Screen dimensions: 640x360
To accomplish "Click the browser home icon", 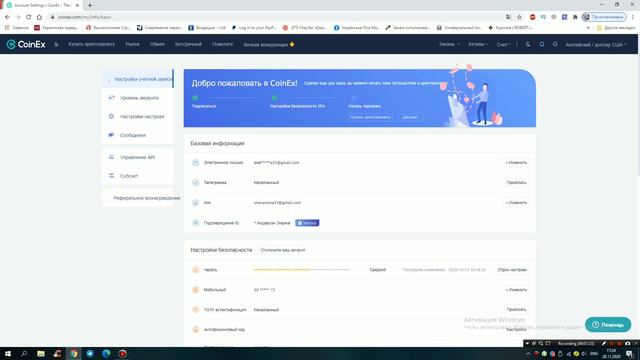I will 39,17.
